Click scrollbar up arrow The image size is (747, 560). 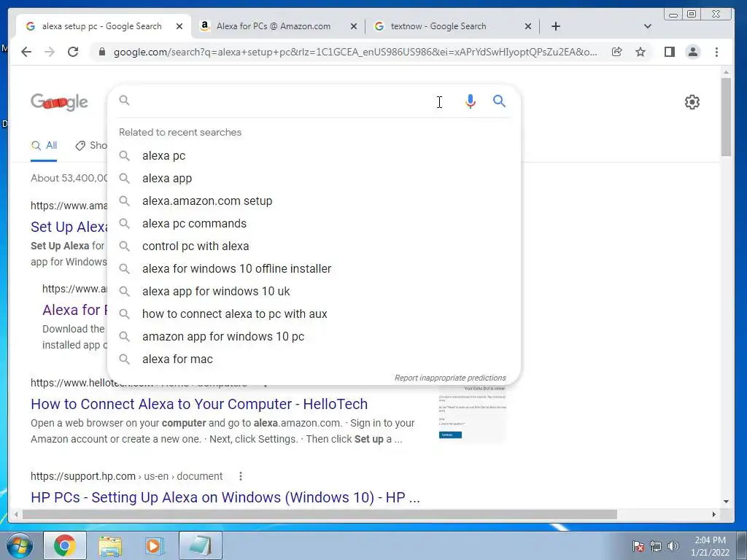726,72
